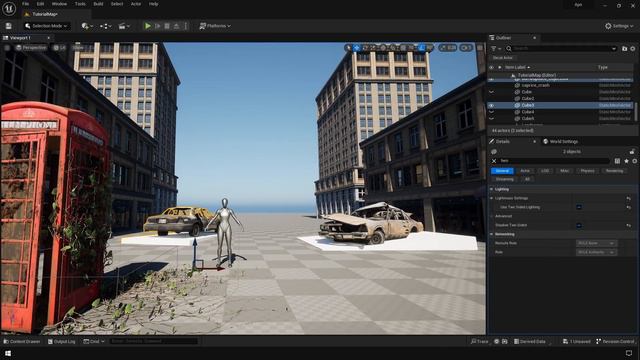Click the eject button in the toolbar
640x360 pixels.
click(176, 26)
